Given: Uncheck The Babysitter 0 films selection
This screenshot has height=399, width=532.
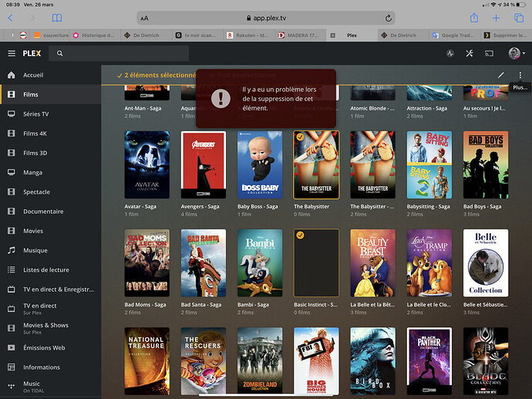Looking at the screenshot, I should [300, 137].
